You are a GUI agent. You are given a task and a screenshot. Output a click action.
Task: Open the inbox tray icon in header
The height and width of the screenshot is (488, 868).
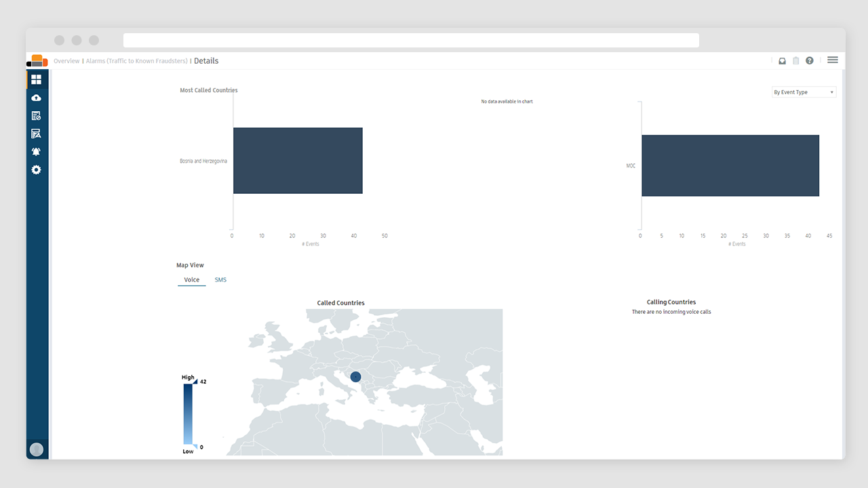pyautogui.click(x=782, y=61)
